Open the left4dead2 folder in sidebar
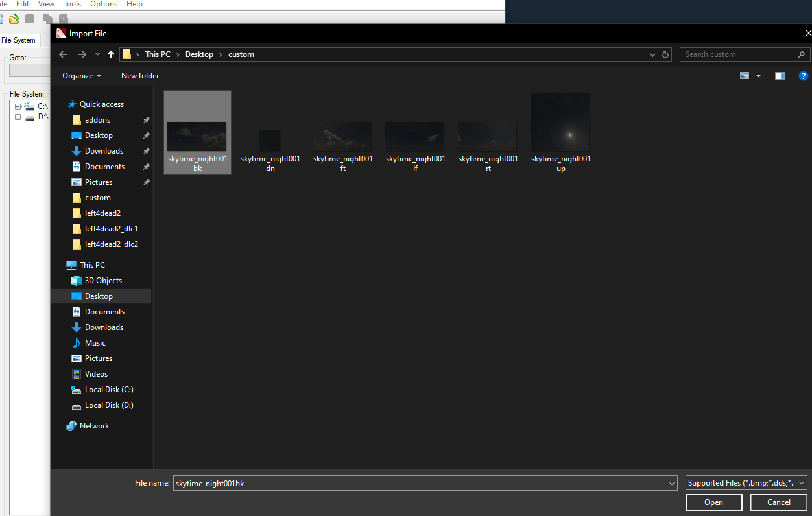The image size is (812, 516). click(102, 213)
